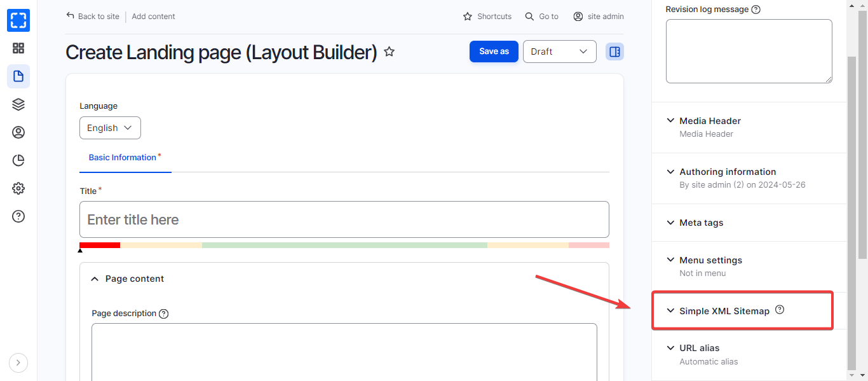Open the Dashboard grid icon in sidebar

click(x=18, y=48)
